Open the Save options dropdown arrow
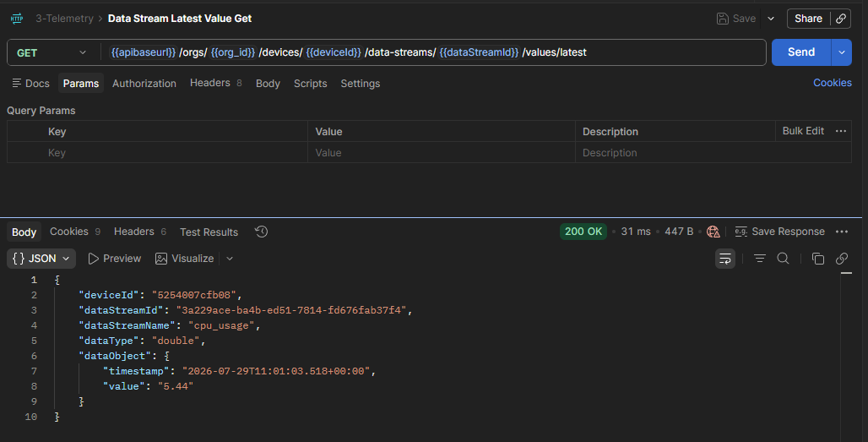 pos(771,19)
